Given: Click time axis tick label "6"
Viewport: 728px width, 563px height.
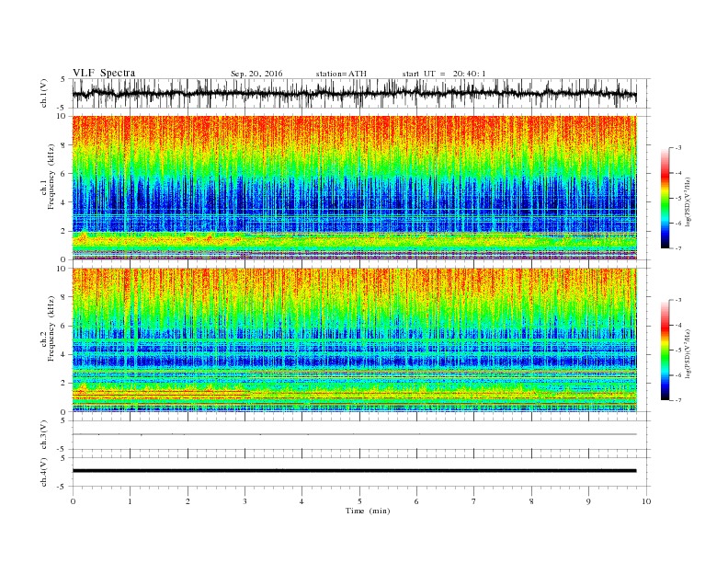Looking at the screenshot, I should coord(416,501).
